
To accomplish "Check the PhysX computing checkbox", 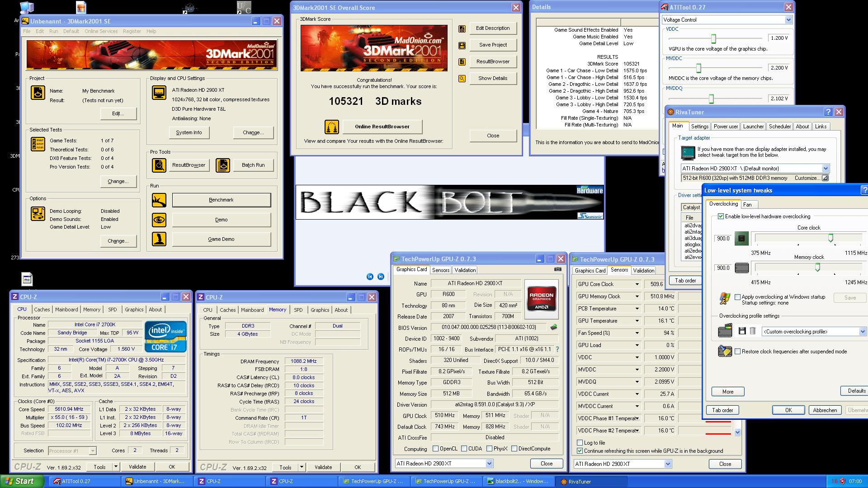I will click(489, 449).
